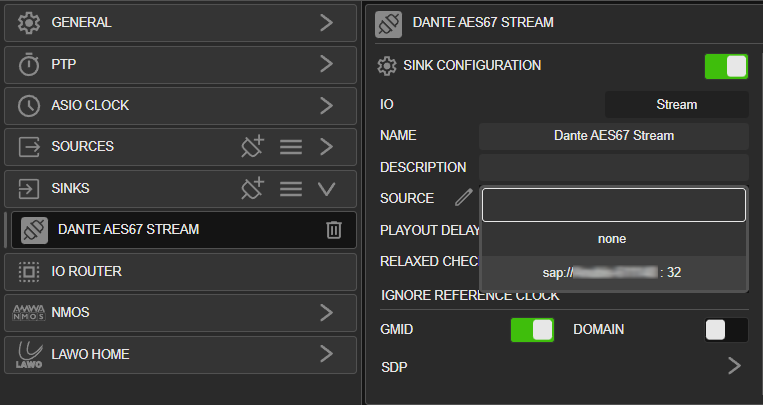
Task: Enable the Domain toggle
Action: coord(726,330)
